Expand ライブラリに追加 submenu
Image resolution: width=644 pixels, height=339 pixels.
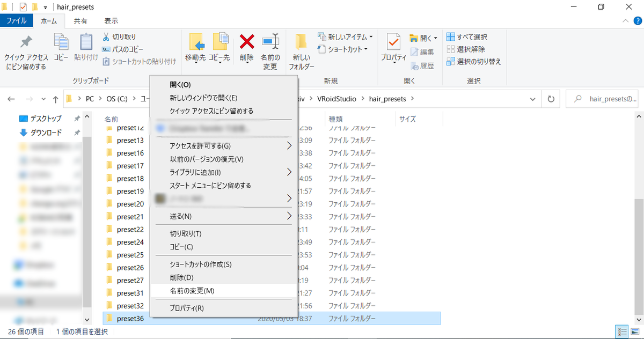point(289,172)
